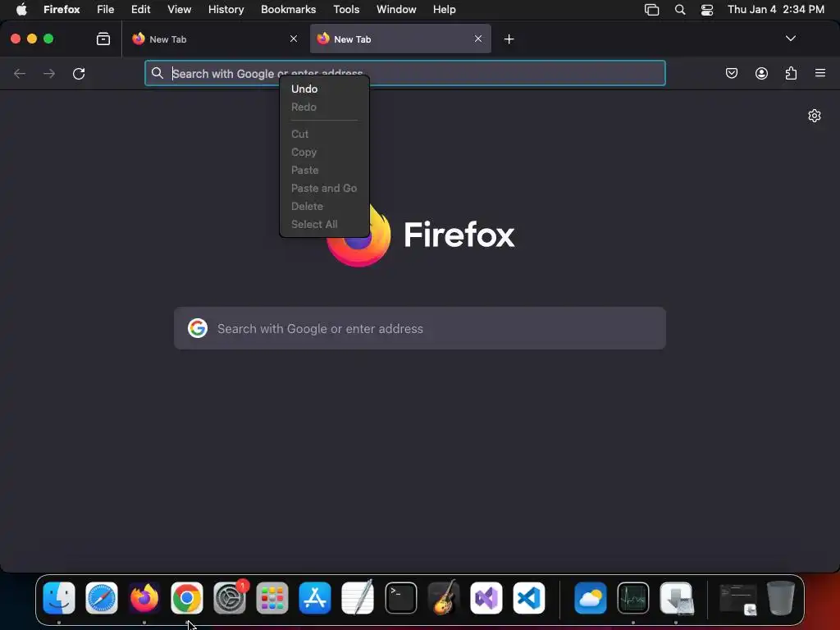The height and width of the screenshot is (630, 840).
Task: Click the page center Google search box
Action: click(x=420, y=328)
